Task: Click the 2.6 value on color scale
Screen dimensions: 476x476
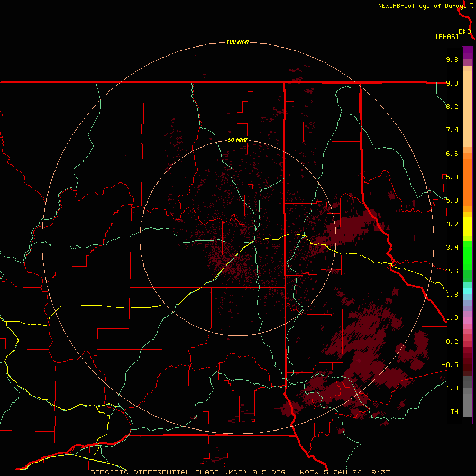Action: pos(452,271)
